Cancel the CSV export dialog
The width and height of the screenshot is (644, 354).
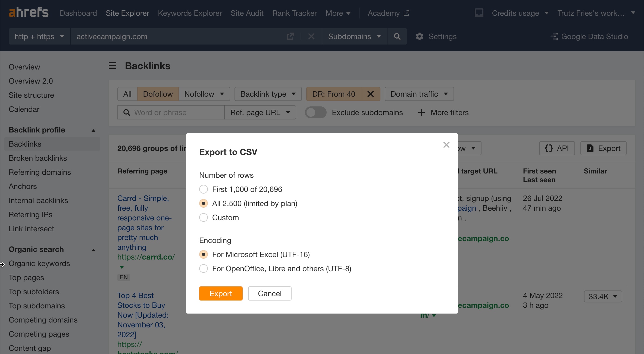tap(270, 293)
